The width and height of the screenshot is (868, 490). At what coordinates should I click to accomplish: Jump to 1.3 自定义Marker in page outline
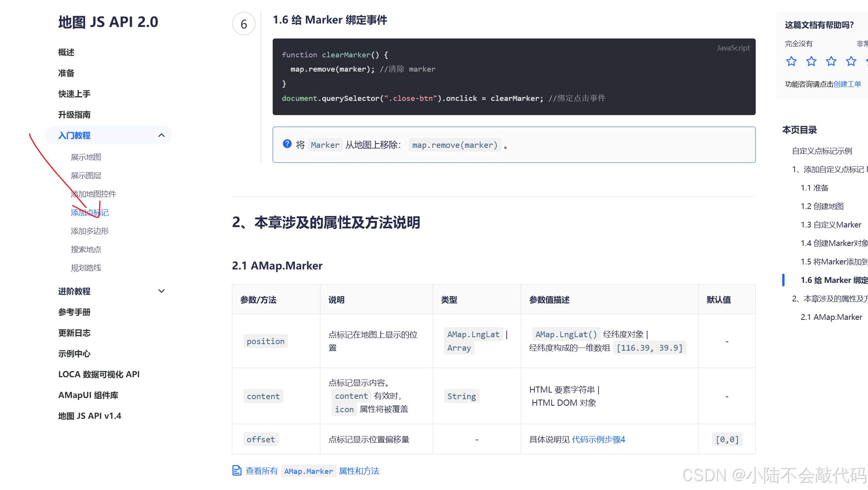[x=831, y=225]
